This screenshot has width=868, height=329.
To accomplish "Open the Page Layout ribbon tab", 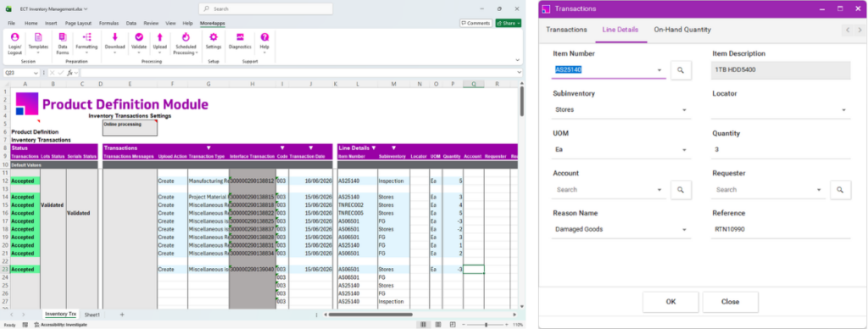I will click(78, 23).
